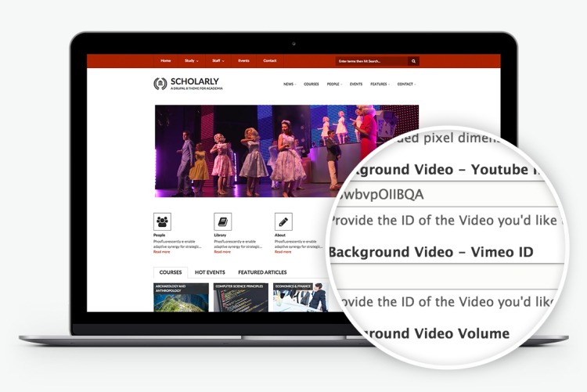587x392 pixels.
Task: Click Read more under Library
Action: click(x=222, y=252)
